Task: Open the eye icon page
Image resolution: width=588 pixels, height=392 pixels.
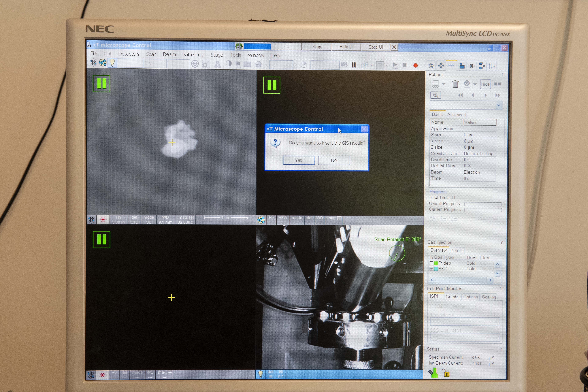Action: (472, 66)
